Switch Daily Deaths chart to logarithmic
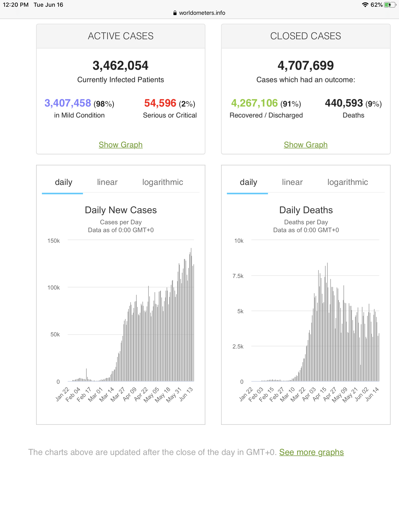399x532 pixels. pyautogui.click(x=348, y=182)
